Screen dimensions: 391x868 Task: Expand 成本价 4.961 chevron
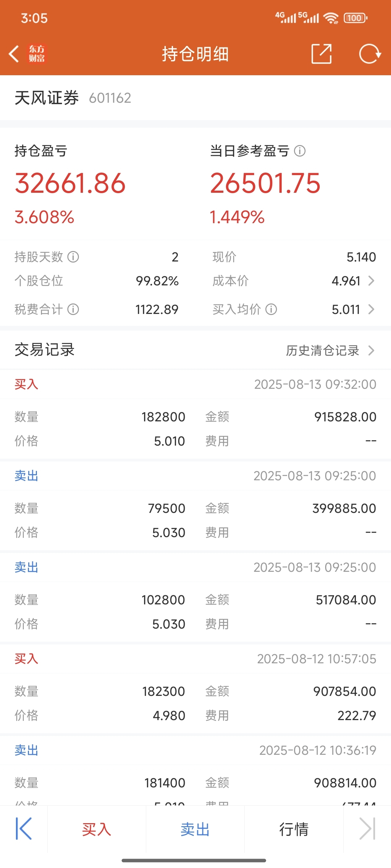pyautogui.click(x=371, y=281)
